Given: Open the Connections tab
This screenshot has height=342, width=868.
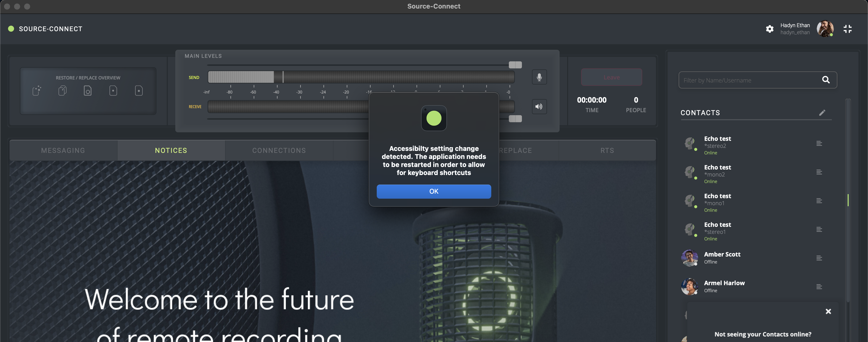Looking at the screenshot, I should [x=279, y=150].
